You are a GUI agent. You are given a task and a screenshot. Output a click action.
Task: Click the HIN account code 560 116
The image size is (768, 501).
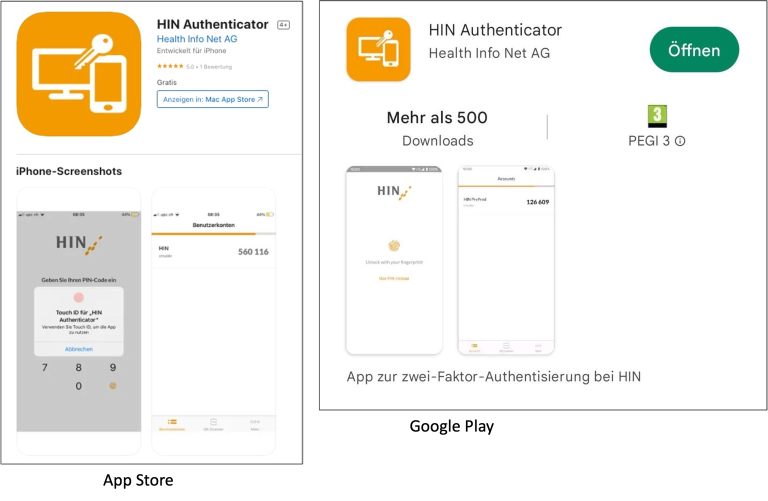click(x=253, y=252)
